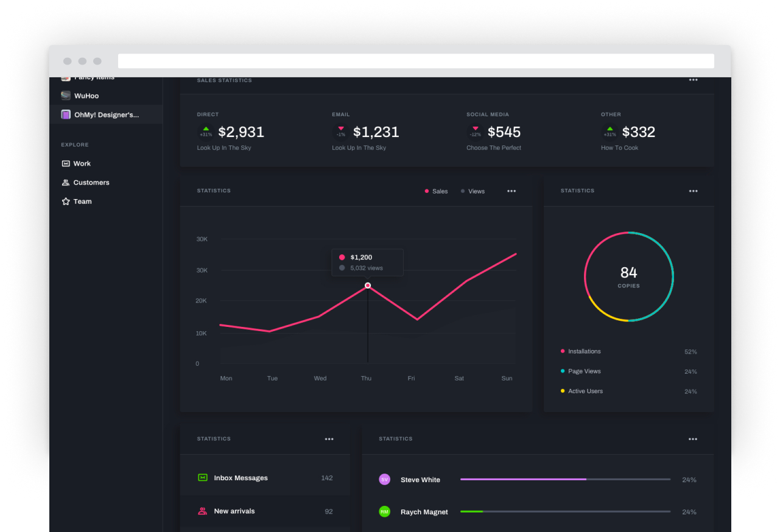Screen dimensions: 780x532
Task: Click the $2,931 Direct sales value
Action: coord(241,132)
